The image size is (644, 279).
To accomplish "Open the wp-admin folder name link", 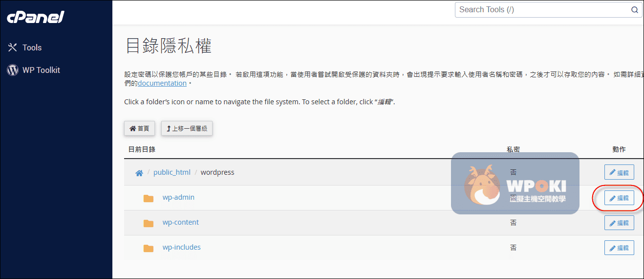I will (x=178, y=197).
